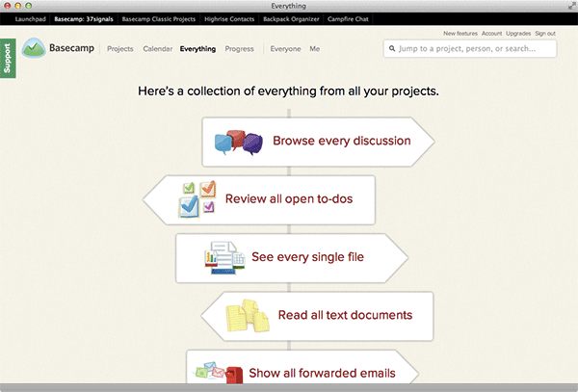This screenshot has height=392, width=578.
Task: Open the Projects navigation item
Action: 120,48
